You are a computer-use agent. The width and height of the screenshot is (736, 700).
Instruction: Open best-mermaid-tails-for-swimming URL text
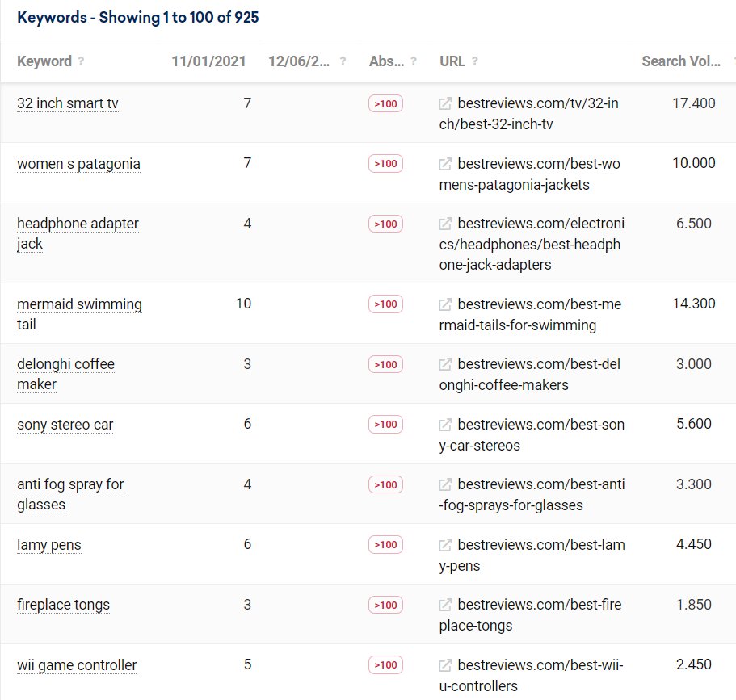(x=531, y=314)
